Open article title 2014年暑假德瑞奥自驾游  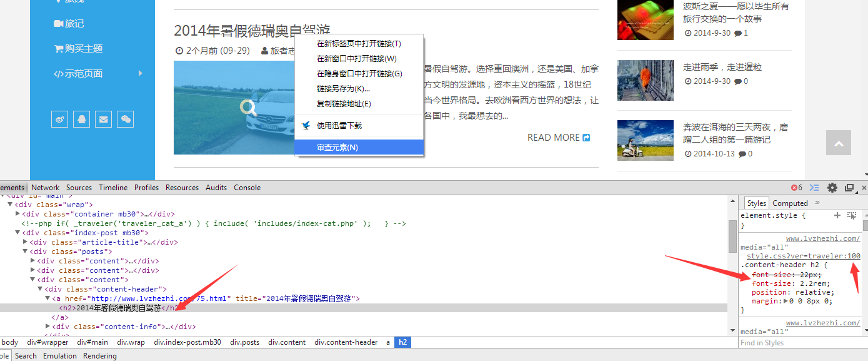point(252,31)
